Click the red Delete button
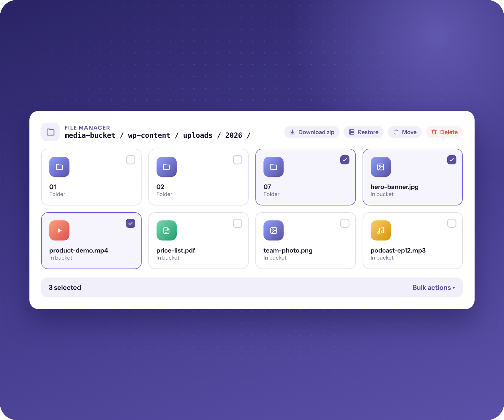The image size is (504, 420). pyautogui.click(x=444, y=132)
